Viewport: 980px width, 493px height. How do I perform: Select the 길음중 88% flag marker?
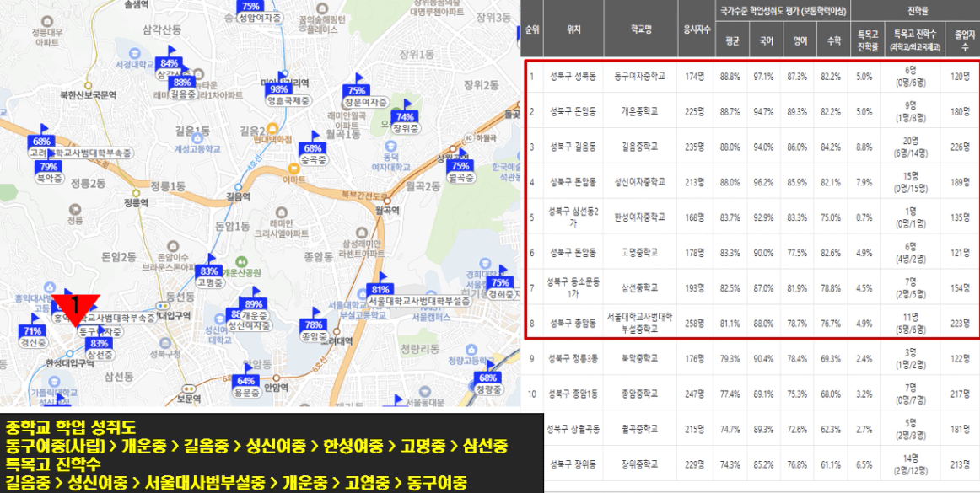tap(183, 83)
